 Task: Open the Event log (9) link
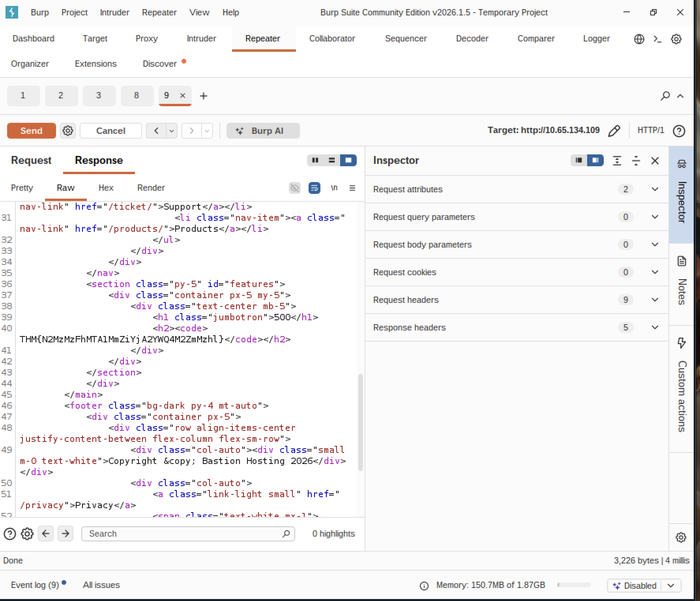pos(35,585)
